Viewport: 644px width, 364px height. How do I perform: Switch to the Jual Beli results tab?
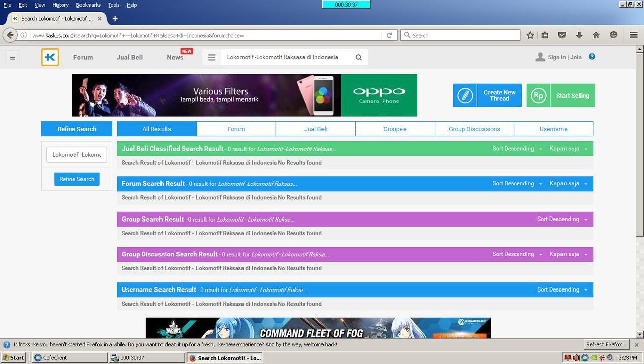pos(315,129)
